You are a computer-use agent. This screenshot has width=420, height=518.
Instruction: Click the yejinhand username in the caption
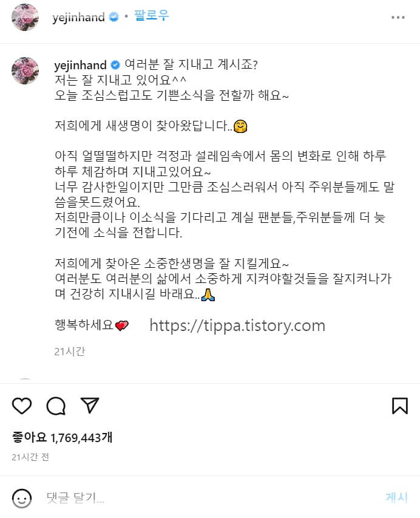(x=80, y=65)
